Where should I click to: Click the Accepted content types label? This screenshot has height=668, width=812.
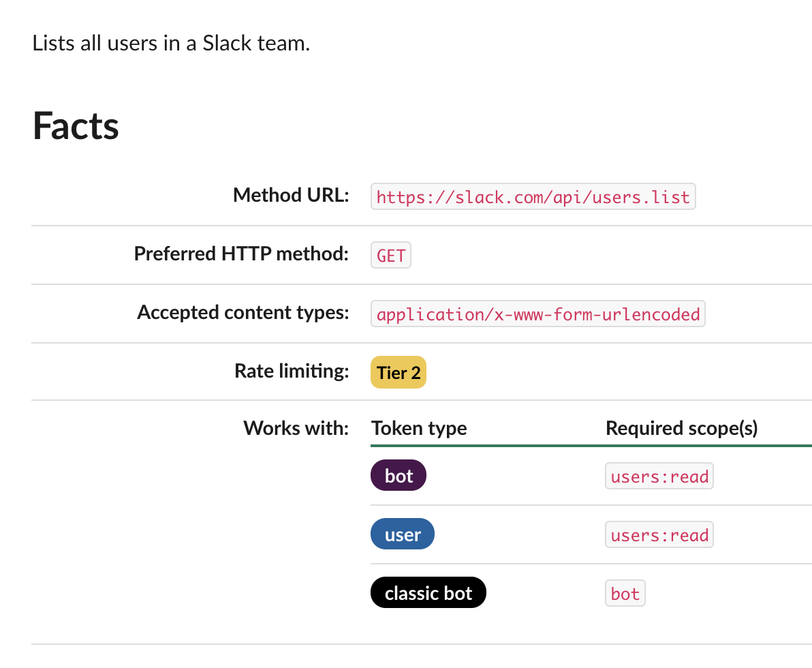click(x=243, y=313)
